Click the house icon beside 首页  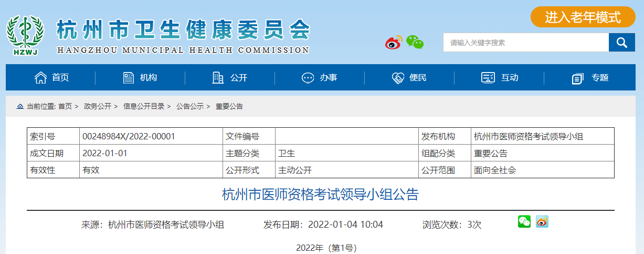(x=40, y=78)
